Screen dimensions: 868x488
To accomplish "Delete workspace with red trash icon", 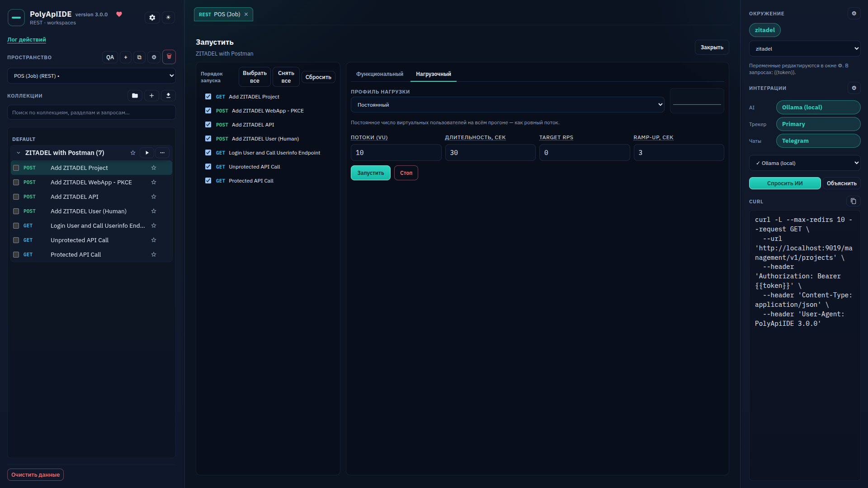I will 169,57.
